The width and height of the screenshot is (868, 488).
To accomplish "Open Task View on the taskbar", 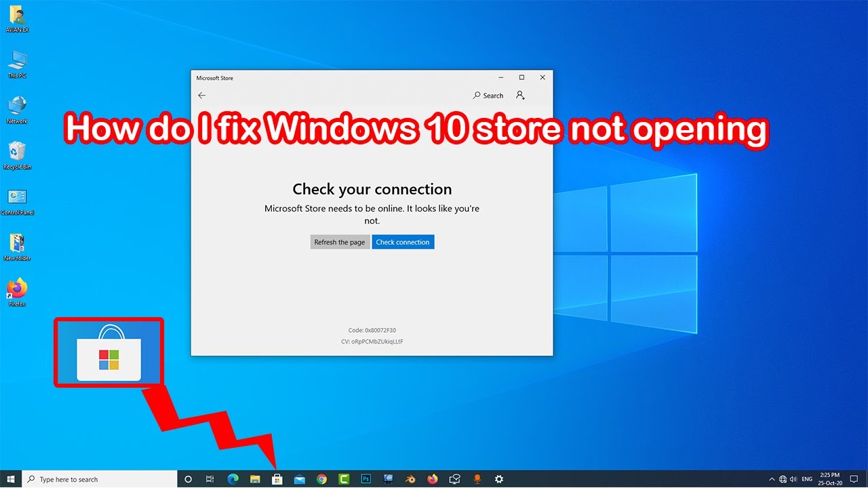I will [x=210, y=479].
